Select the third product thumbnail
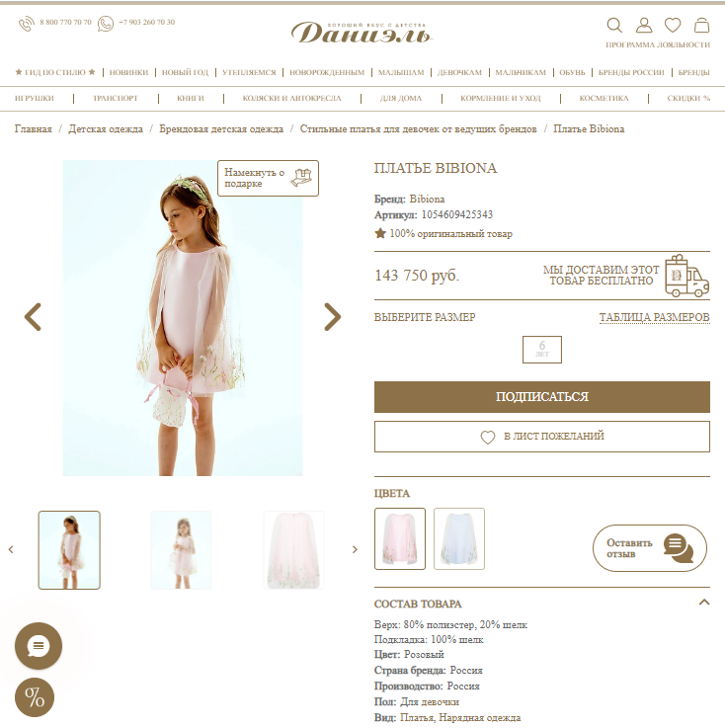 point(293,550)
